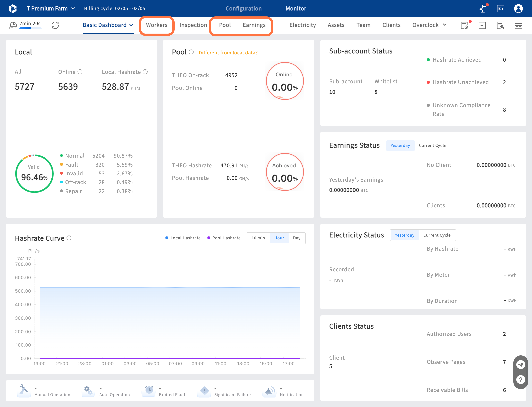This screenshot has height=407, width=532.
Task: Expand the Overclock dropdown menu
Action: 429,25
